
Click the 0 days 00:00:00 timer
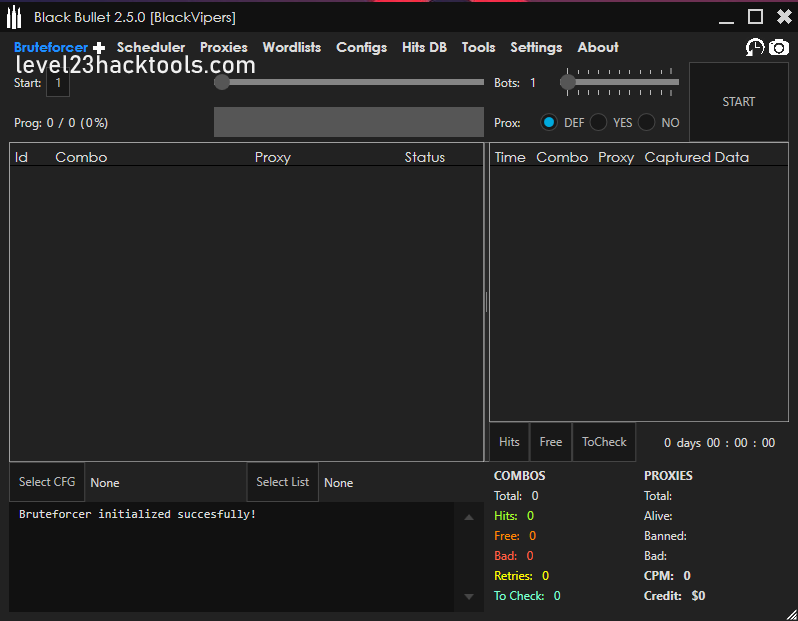(719, 443)
